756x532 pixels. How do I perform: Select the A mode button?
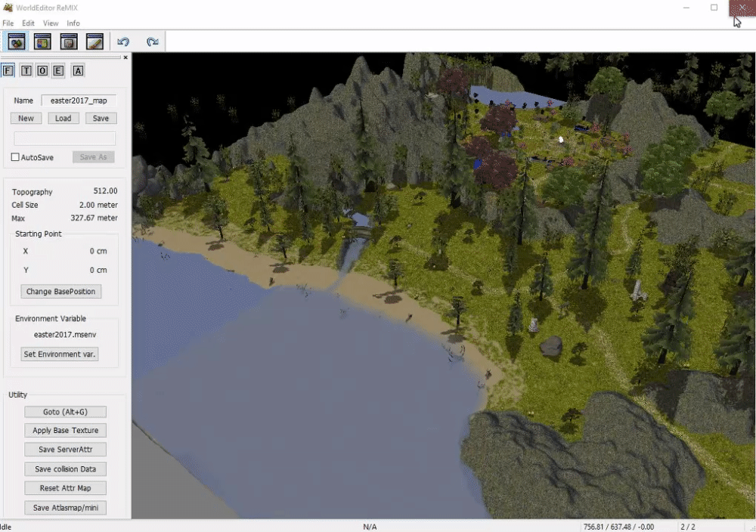click(78, 71)
